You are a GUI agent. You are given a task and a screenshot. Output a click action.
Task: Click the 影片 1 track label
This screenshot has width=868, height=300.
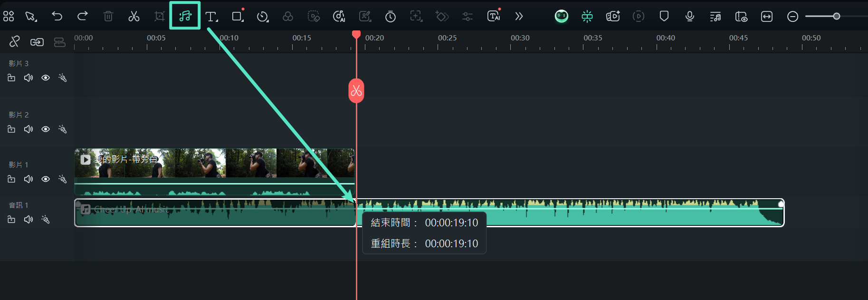[19, 165]
